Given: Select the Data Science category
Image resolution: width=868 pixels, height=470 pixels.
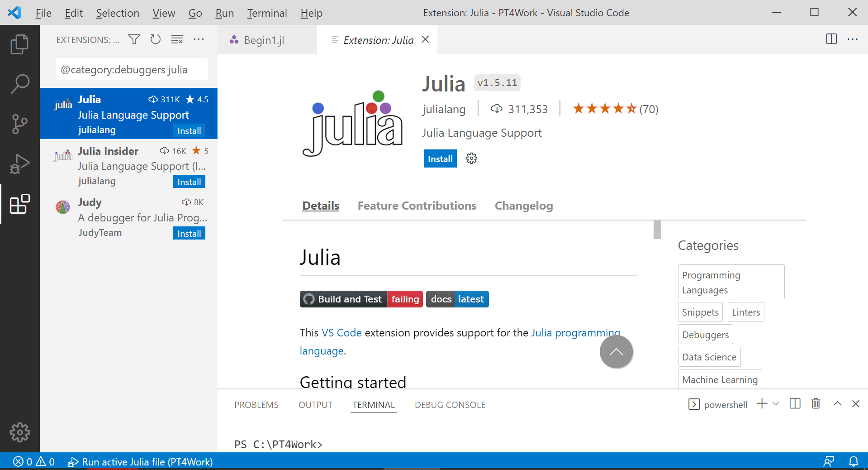Looking at the screenshot, I should 709,357.
